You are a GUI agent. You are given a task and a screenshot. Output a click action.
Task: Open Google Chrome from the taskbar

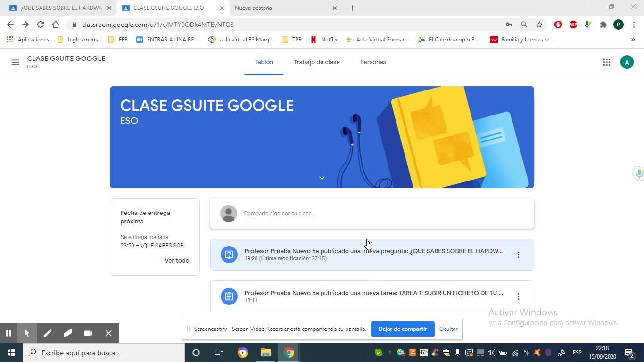[x=289, y=353]
